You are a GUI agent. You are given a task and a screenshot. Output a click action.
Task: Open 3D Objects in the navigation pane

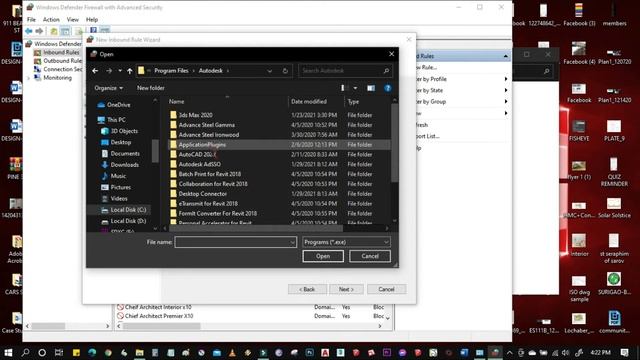pyautogui.click(x=120, y=131)
